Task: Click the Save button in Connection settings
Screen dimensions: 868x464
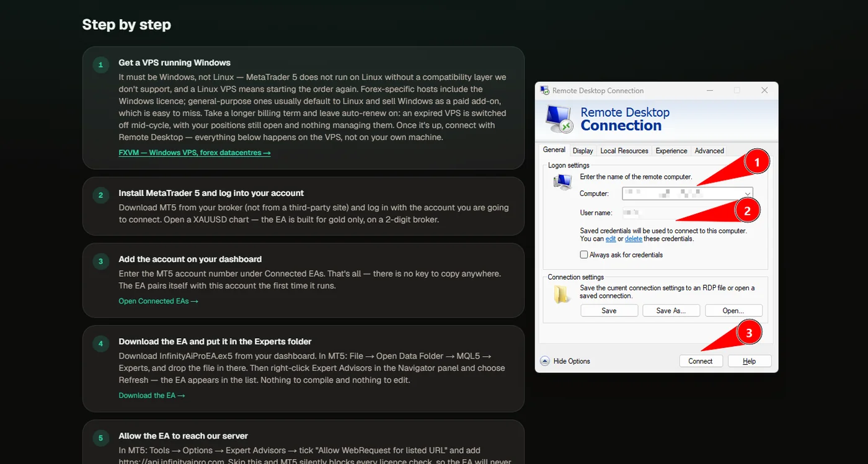Action: click(x=609, y=311)
